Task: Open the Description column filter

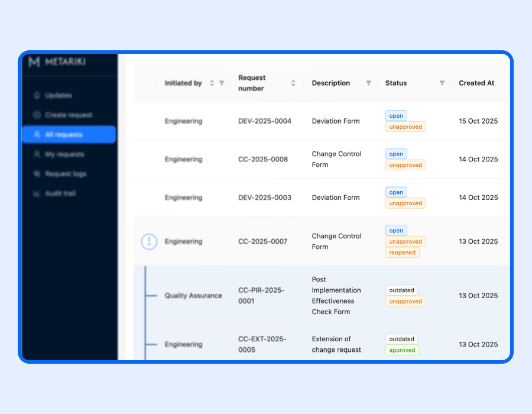Action: tap(368, 83)
